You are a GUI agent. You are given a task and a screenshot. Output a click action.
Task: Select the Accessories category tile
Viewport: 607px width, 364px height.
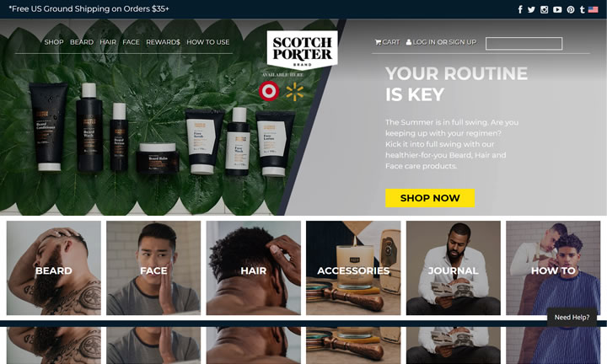pyautogui.click(x=353, y=268)
